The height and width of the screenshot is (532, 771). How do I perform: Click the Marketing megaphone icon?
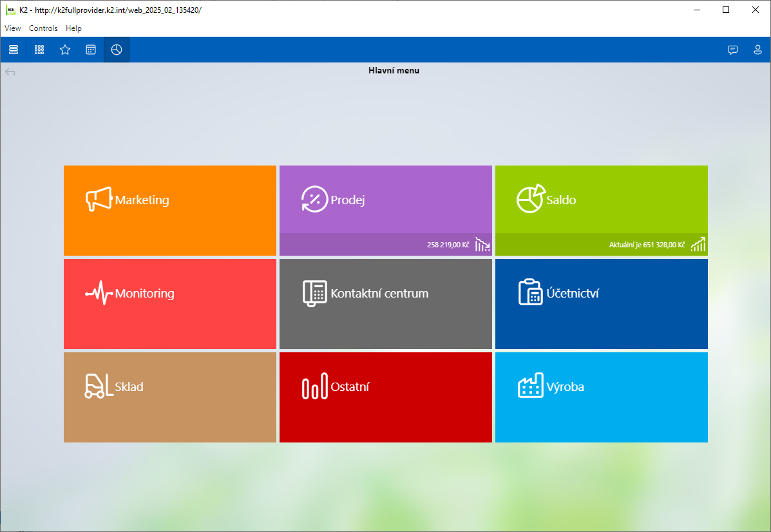click(99, 199)
